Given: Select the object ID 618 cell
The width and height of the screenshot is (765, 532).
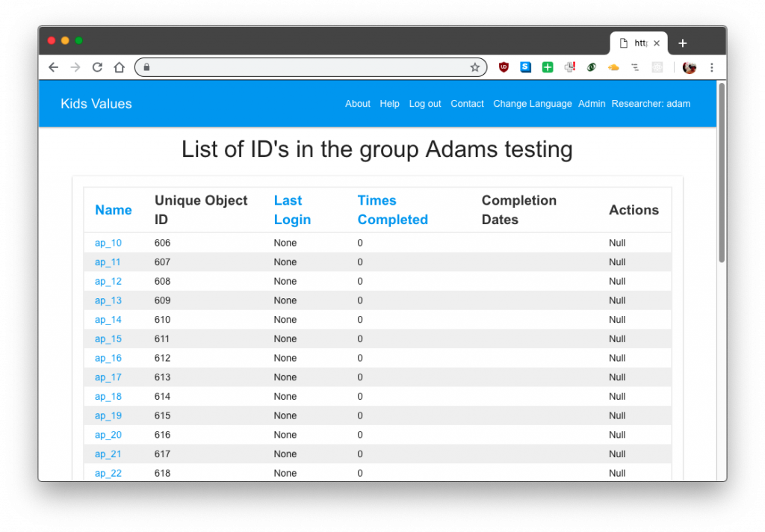Looking at the screenshot, I should (162, 473).
